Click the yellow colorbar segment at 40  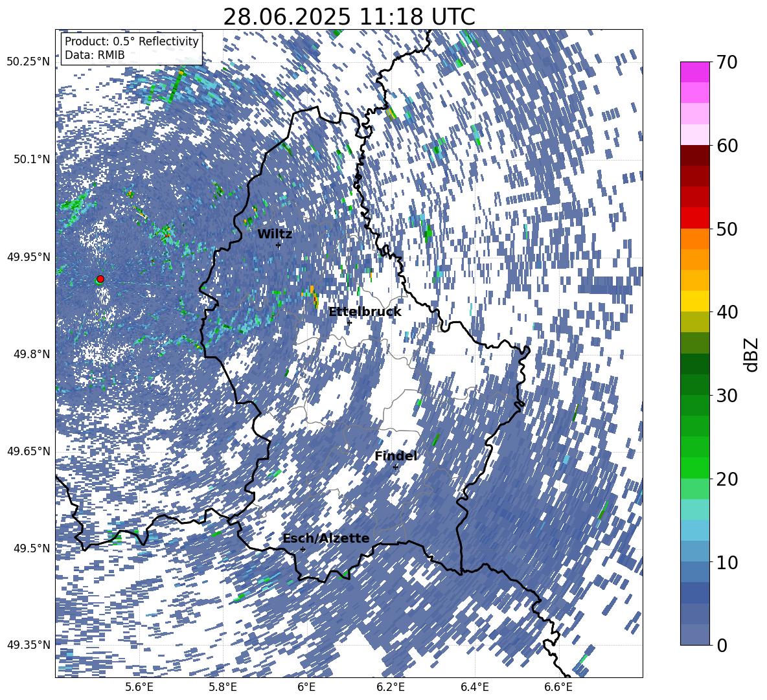[x=694, y=301]
